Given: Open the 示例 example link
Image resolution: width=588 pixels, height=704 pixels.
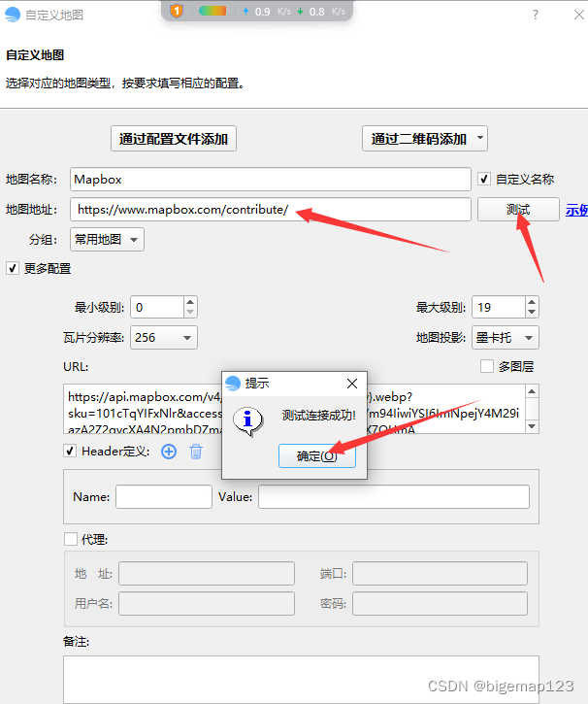Looking at the screenshot, I should tap(576, 210).
